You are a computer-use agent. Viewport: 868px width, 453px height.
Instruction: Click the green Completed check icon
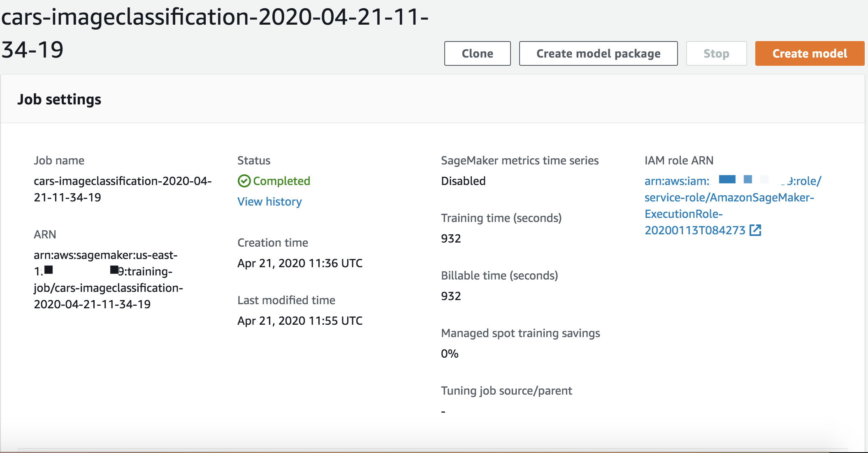[244, 181]
